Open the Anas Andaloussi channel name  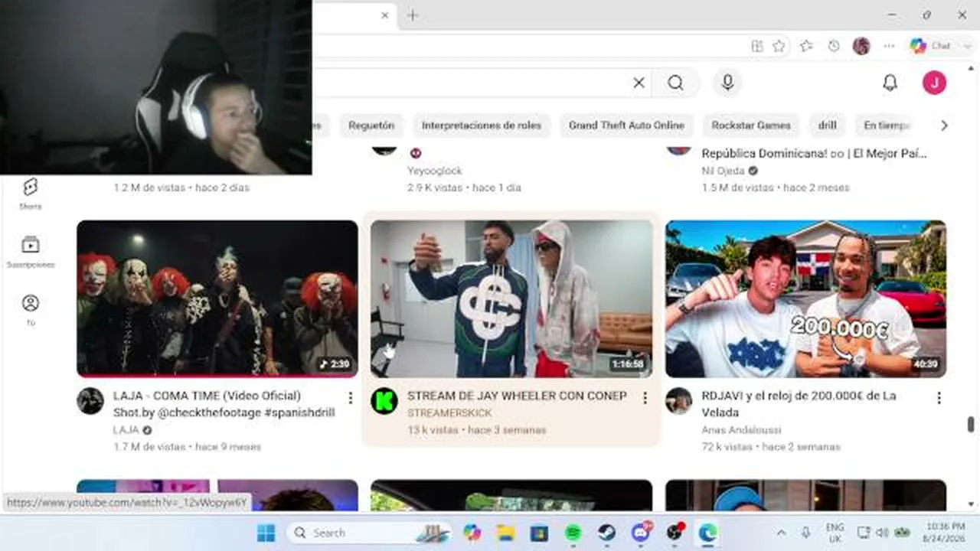pos(741,430)
